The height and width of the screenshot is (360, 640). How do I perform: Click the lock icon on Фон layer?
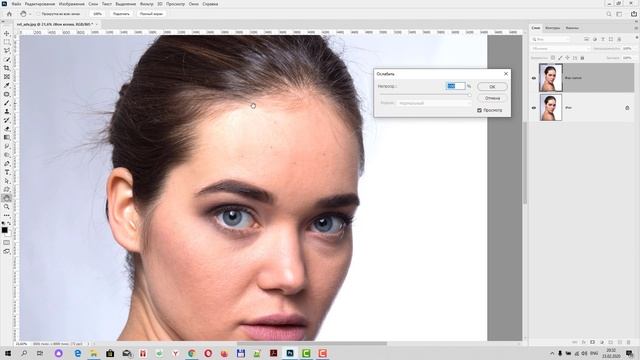click(x=627, y=108)
